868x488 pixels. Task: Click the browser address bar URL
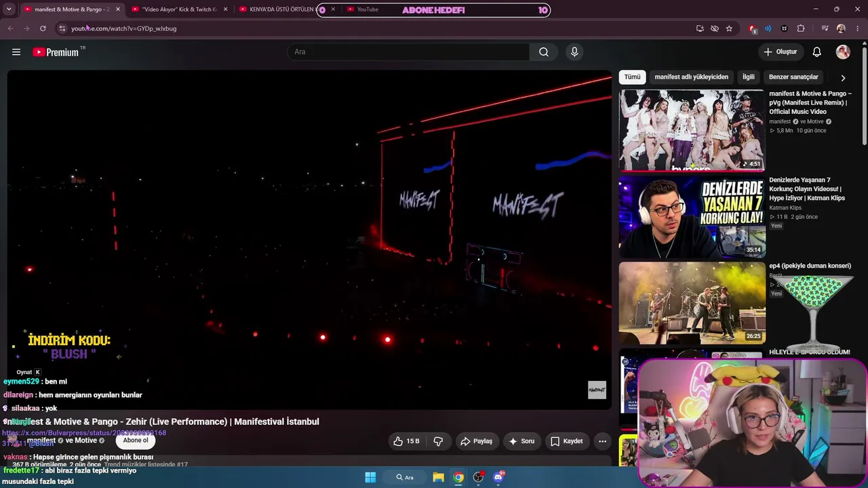123,28
